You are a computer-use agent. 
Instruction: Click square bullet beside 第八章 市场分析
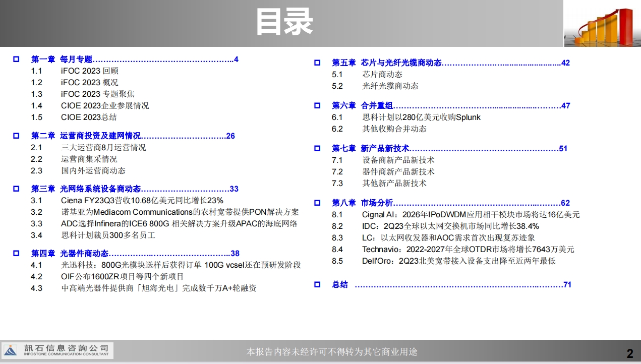pos(317,203)
